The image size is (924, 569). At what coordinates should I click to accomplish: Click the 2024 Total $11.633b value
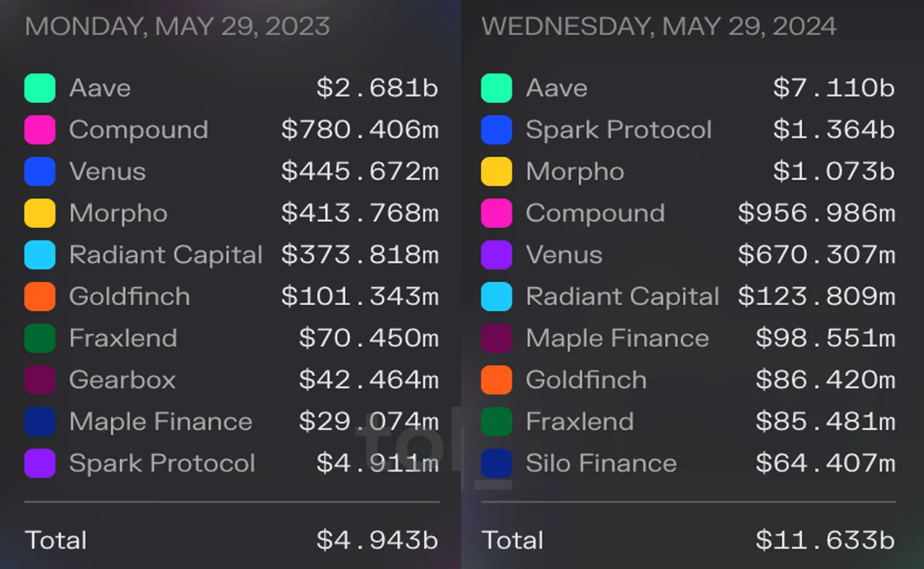tap(825, 540)
